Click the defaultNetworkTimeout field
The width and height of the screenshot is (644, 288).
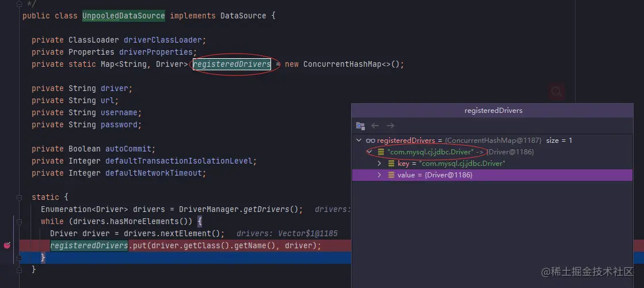coord(154,173)
